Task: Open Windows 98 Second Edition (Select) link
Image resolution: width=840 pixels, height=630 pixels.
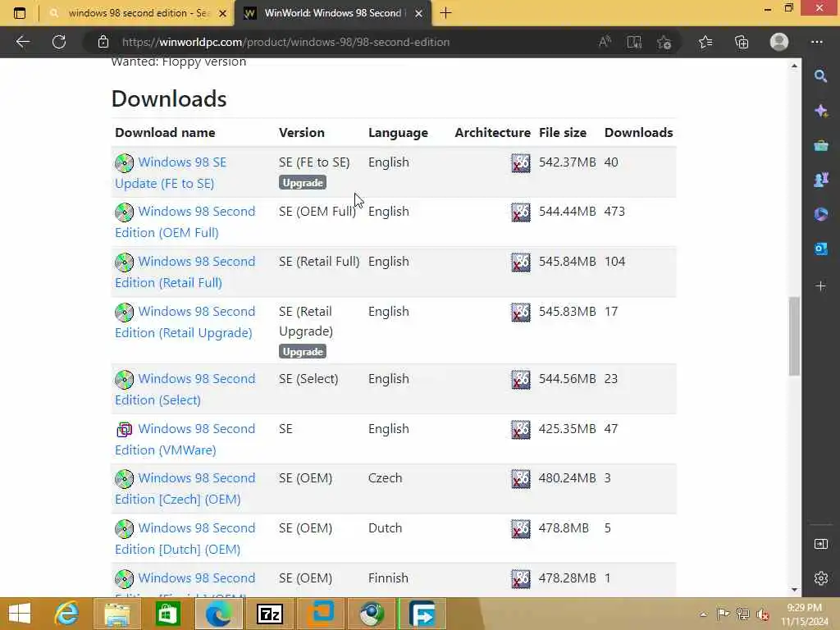Action: tap(185, 389)
